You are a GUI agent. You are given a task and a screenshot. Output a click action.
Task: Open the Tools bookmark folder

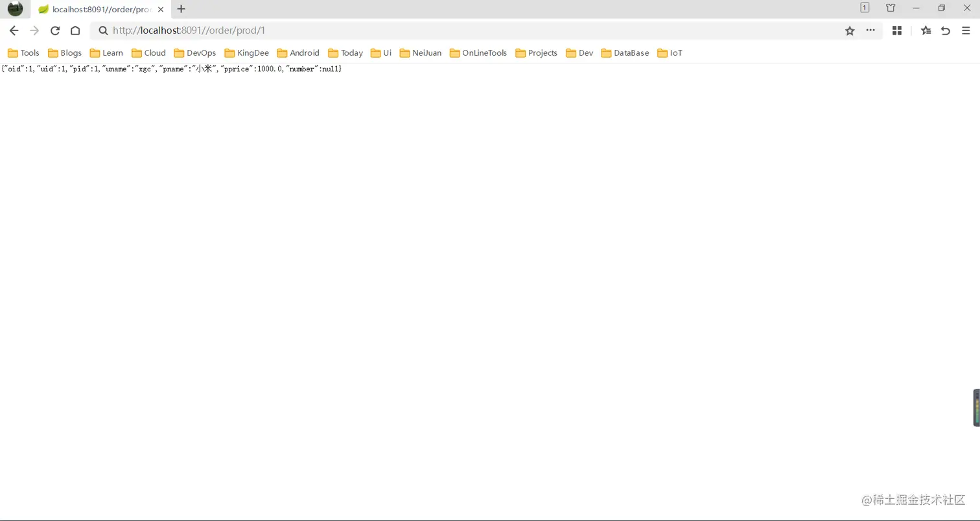click(x=23, y=53)
